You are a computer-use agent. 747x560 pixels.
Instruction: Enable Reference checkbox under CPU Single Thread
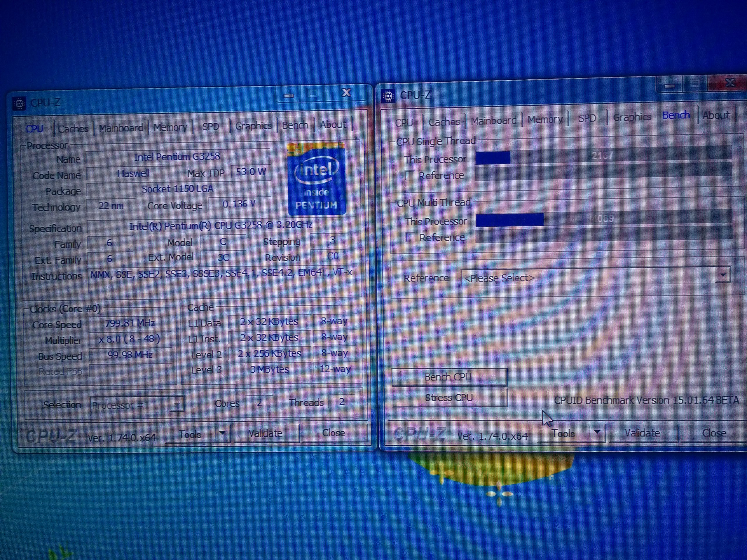click(409, 175)
